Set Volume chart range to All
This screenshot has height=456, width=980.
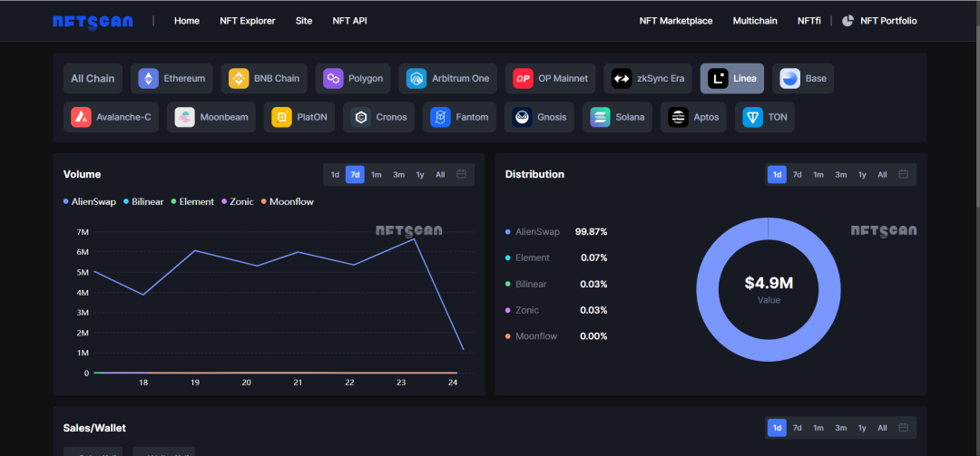440,174
